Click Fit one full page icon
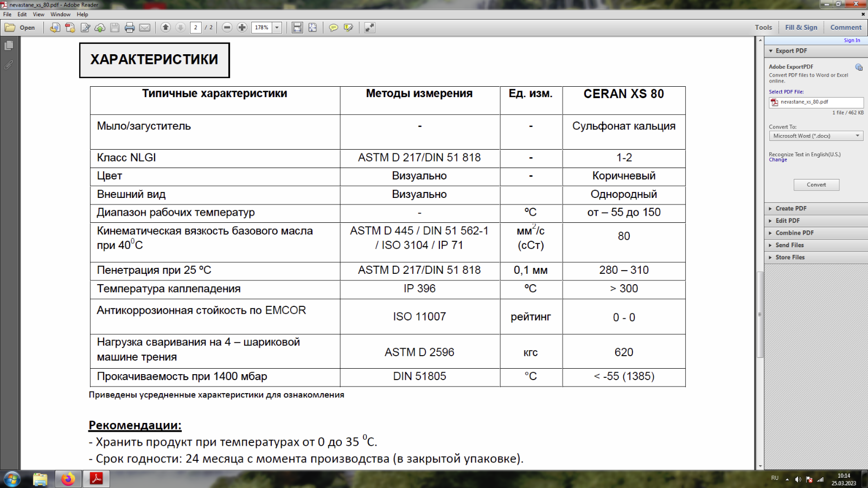 (312, 28)
